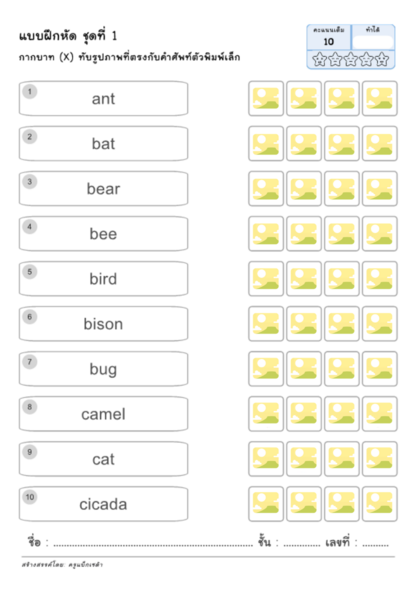Pick third image placeholder in bear row
Image resolution: width=420 pixels, height=594 pixels.
[x=342, y=189]
